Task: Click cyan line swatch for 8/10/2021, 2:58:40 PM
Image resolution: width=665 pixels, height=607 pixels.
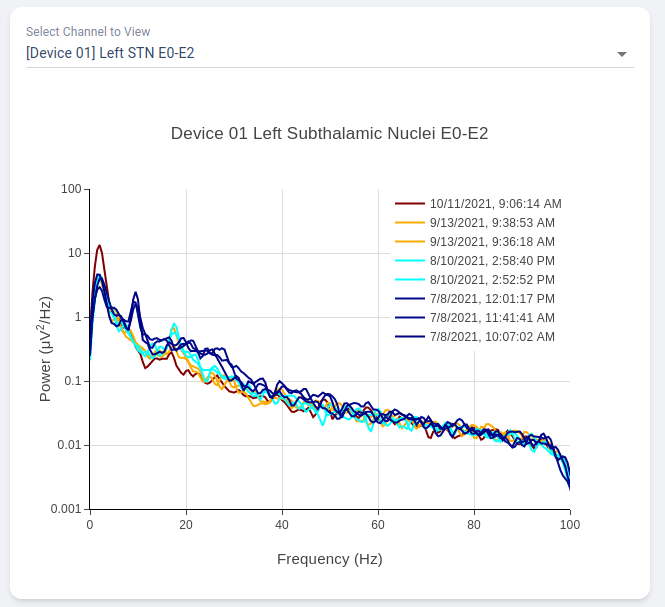Action: click(410, 261)
